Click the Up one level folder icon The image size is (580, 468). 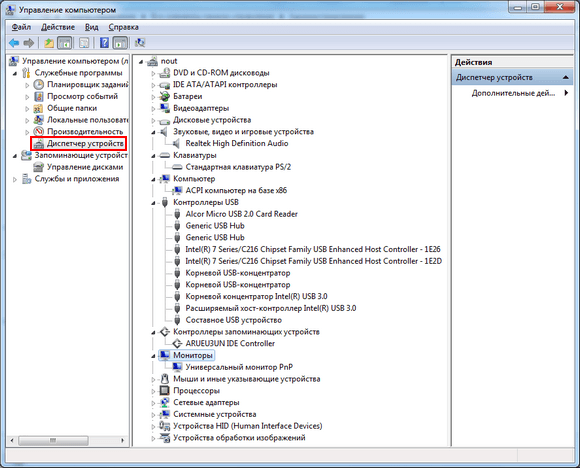click(x=49, y=43)
